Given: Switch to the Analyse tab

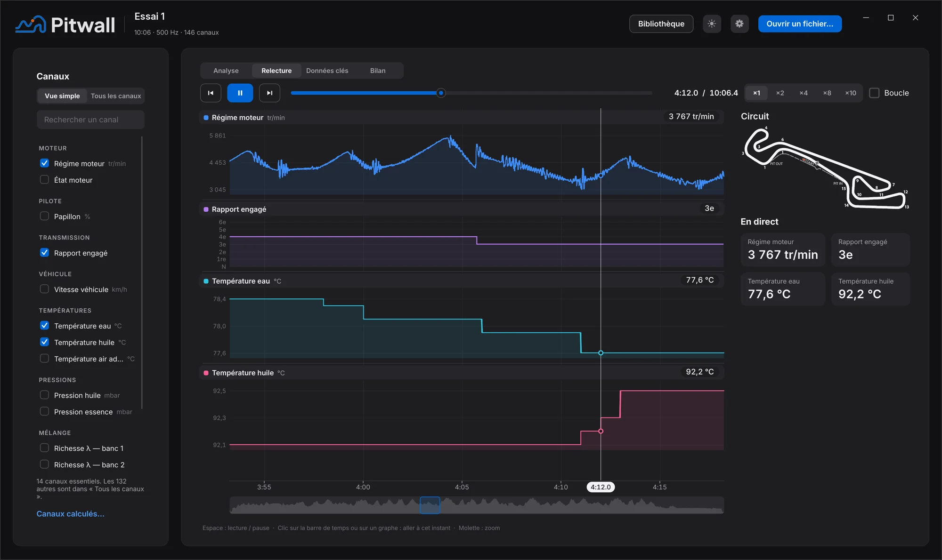Looking at the screenshot, I should 226,71.
